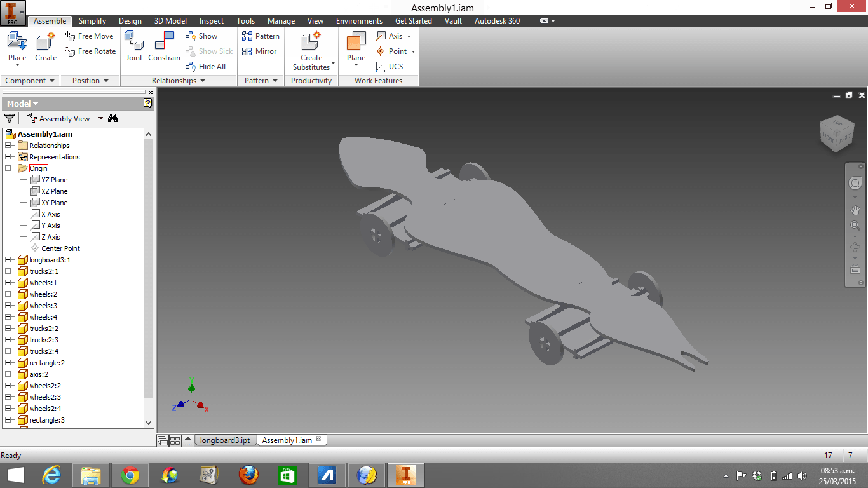This screenshot has width=868, height=488.
Task: Open Firefox from the taskbar
Action: pyautogui.click(x=248, y=475)
